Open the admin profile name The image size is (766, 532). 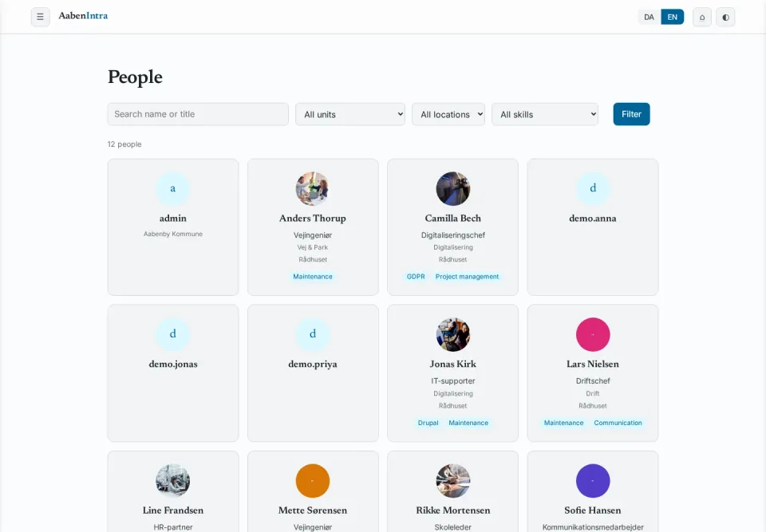click(x=173, y=219)
